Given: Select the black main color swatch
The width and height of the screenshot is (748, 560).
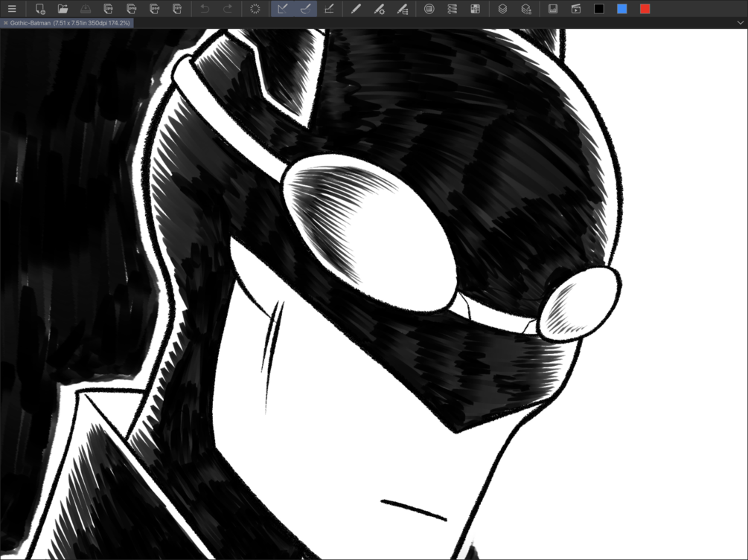Looking at the screenshot, I should pos(599,9).
